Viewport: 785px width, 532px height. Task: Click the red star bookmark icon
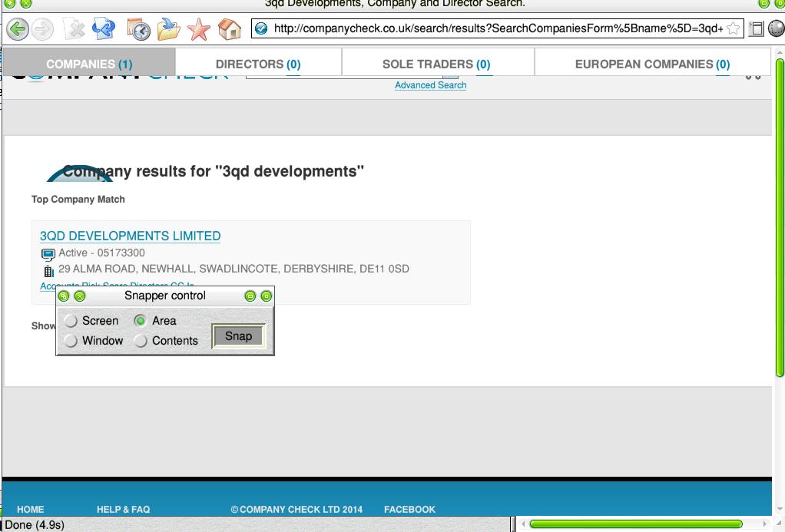click(199, 29)
